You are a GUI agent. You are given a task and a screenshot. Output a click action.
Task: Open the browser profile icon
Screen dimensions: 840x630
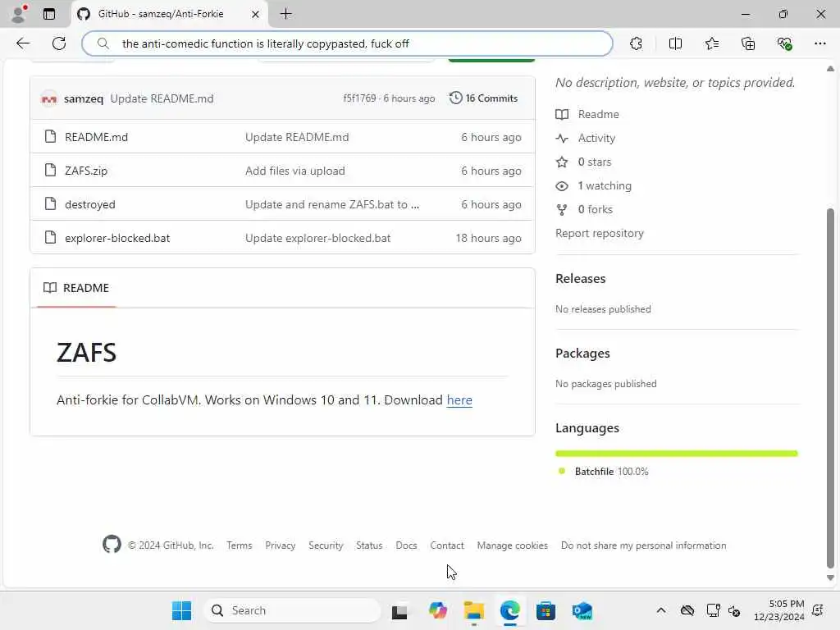click(x=20, y=13)
